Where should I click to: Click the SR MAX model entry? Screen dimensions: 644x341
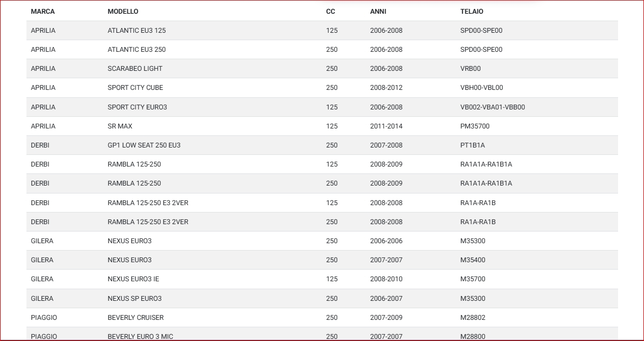[x=120, y=126]
